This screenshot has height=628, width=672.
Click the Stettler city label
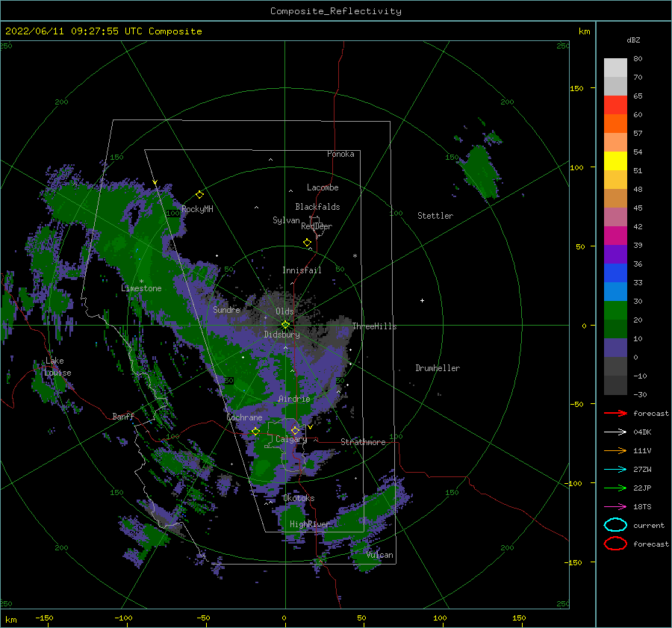click(435, 216)
